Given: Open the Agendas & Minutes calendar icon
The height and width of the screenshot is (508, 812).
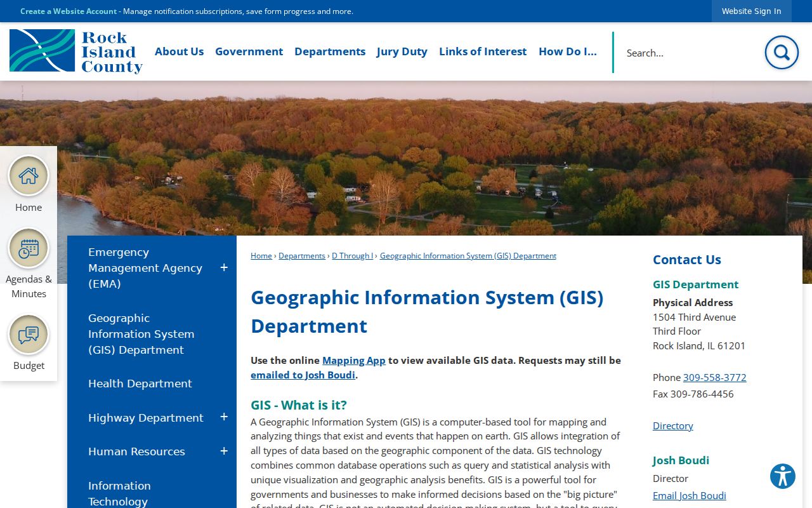Looking at the screenshot, I should click(x=29, y=248).
